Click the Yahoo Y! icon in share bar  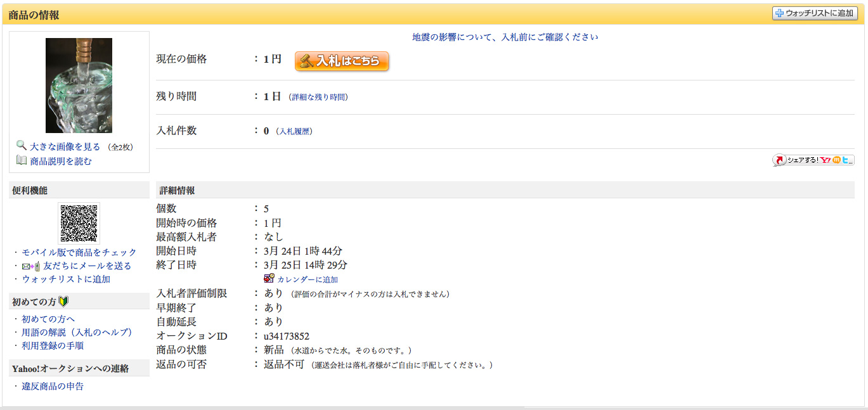coord(826,160)
